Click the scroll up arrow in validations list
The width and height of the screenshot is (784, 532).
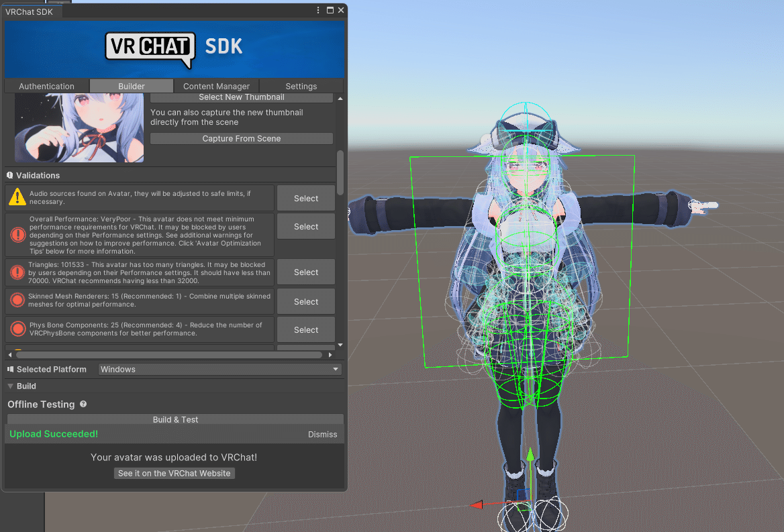pyautogui.click(x=340, y=99)
